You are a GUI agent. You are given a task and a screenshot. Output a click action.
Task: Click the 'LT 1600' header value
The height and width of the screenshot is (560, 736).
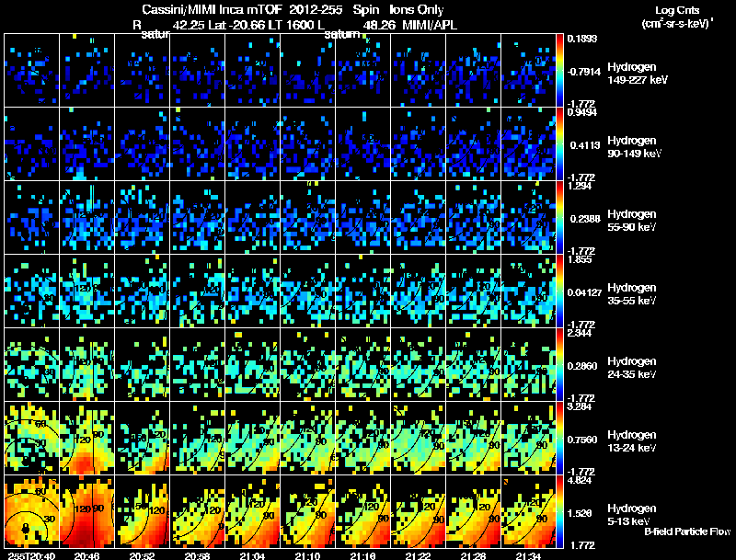click(297, 25)
